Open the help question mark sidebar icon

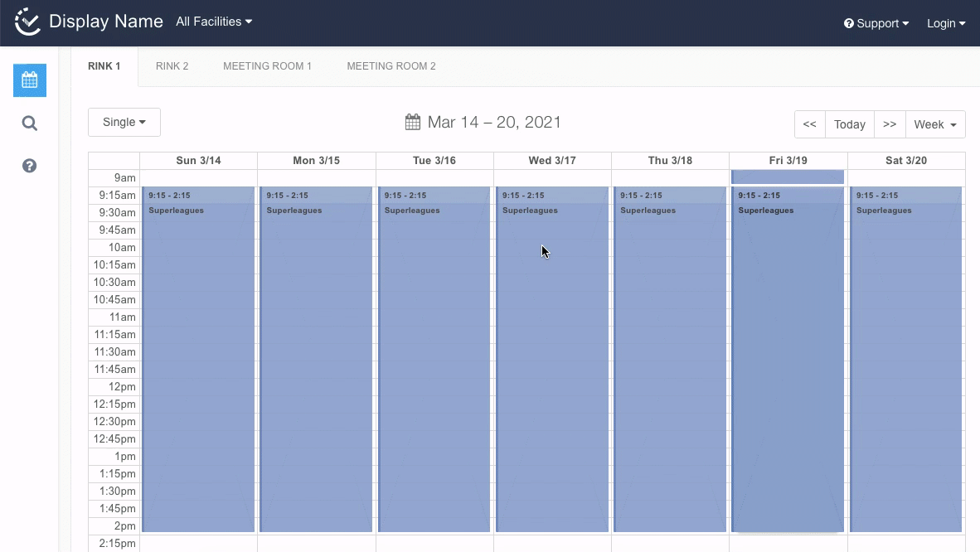pos(30,166)
